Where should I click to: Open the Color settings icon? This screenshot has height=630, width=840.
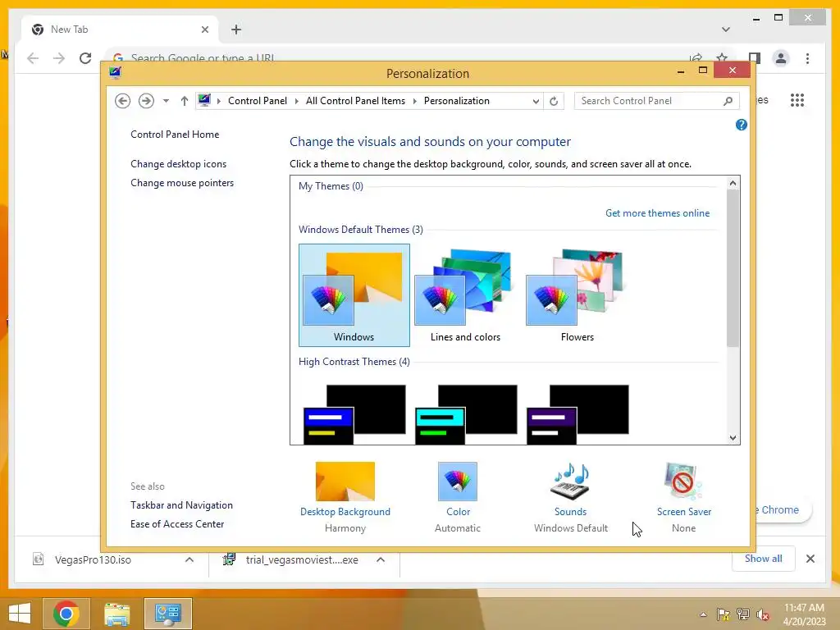click(x=458, y=481)
